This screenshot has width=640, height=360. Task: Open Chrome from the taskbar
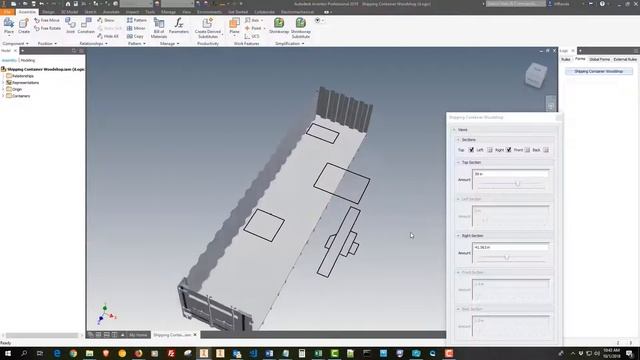coord(73,353)
